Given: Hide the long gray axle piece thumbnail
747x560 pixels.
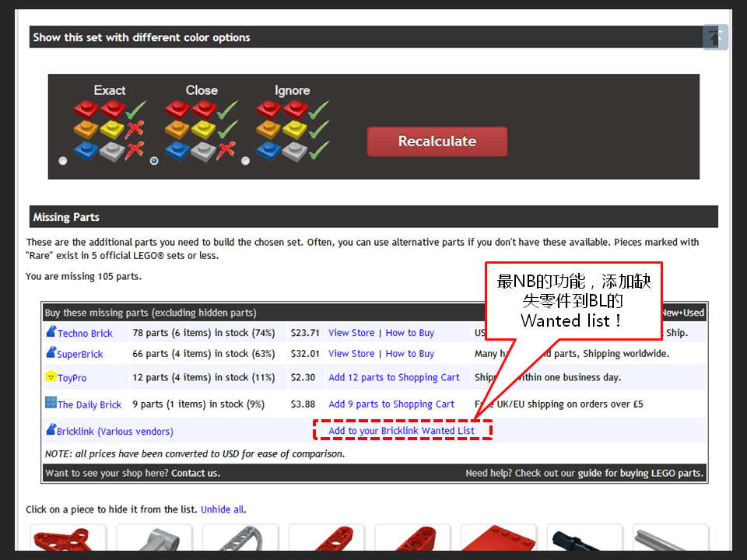Looking at the screenshot, I should (x=671, y=538).
